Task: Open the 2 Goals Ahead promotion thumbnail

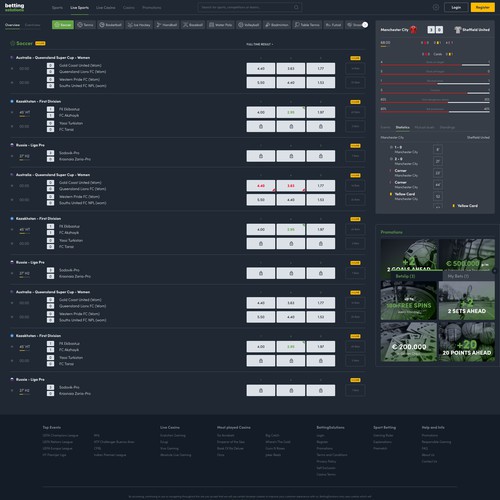Action: (x=409, y=254)
